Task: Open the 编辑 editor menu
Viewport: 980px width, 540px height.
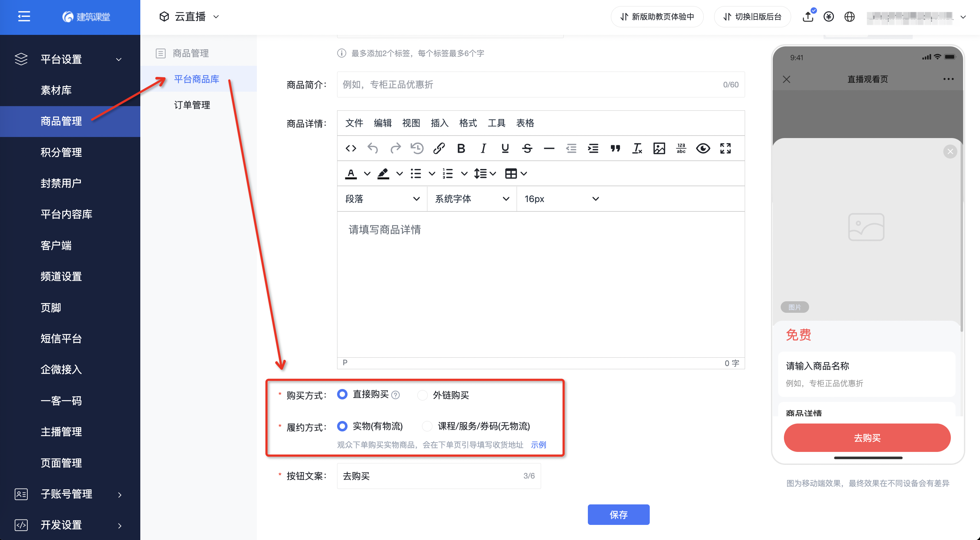Action: [382, 123]
